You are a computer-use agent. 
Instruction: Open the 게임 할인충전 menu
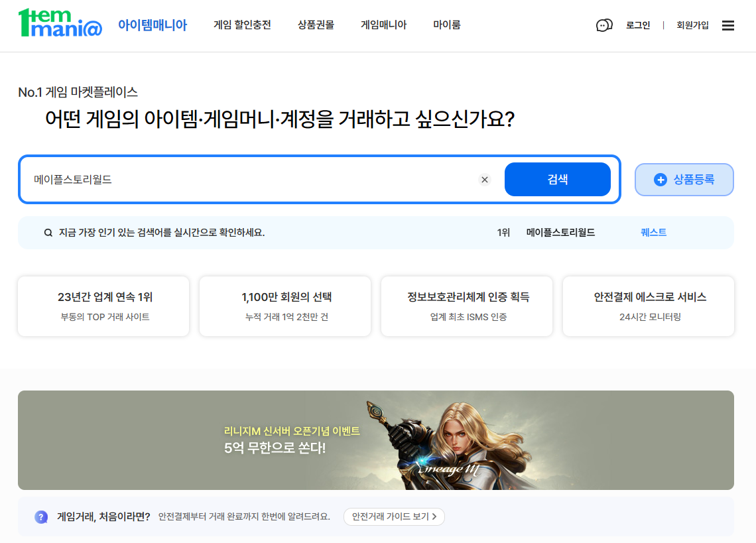point(242,25)
